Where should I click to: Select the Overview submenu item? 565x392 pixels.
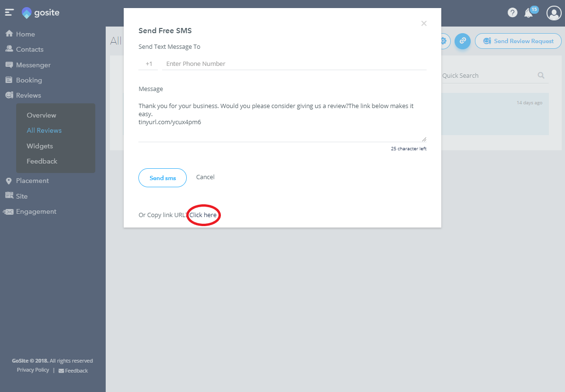pos(41,115)
